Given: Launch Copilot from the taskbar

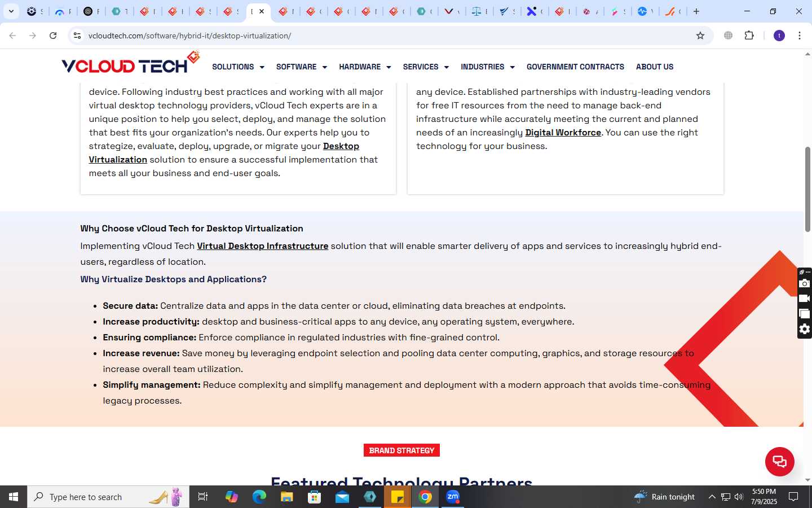Looking at the screenshot, I should (231, 497).
